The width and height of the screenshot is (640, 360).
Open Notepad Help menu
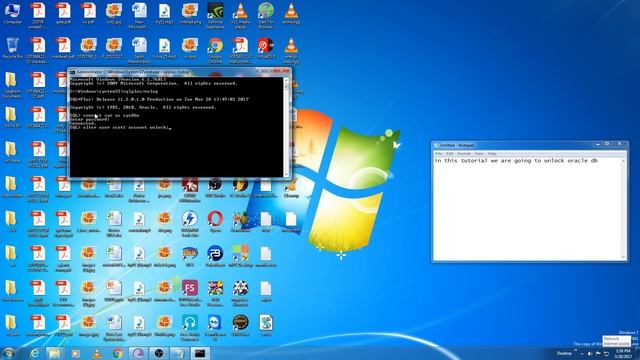point(492,154)
